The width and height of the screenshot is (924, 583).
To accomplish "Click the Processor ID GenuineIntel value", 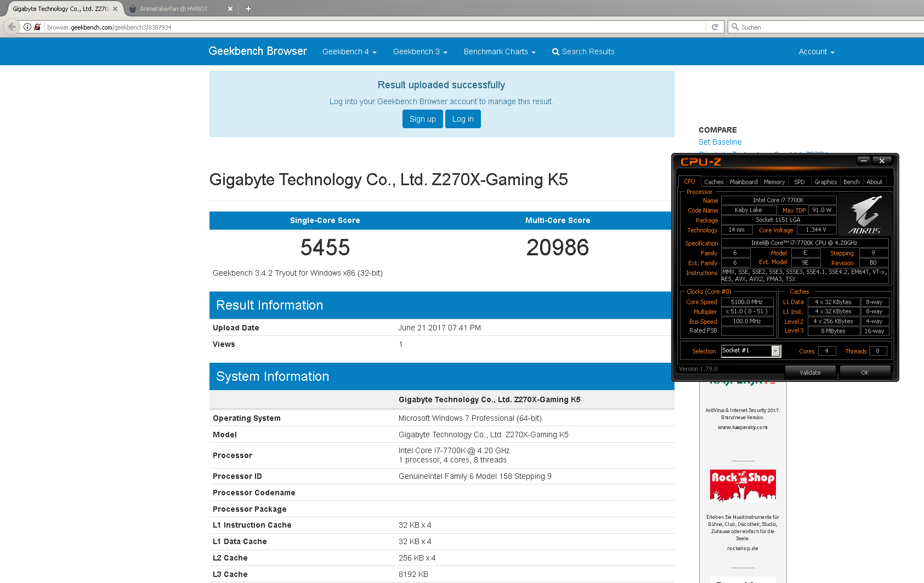I will click(475, 476).
